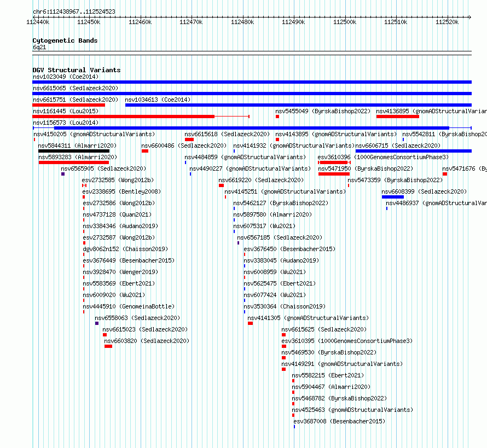487x448 pixels.
Task: Open nsv5455049 (ByrskaBishop2022) variant
Action: click(323, 111)
